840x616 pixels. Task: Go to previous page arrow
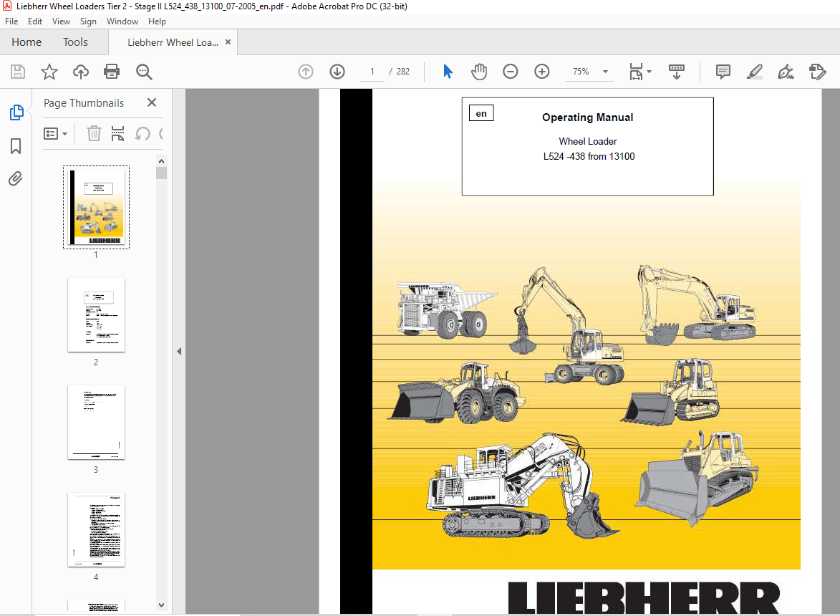[306, 71]
